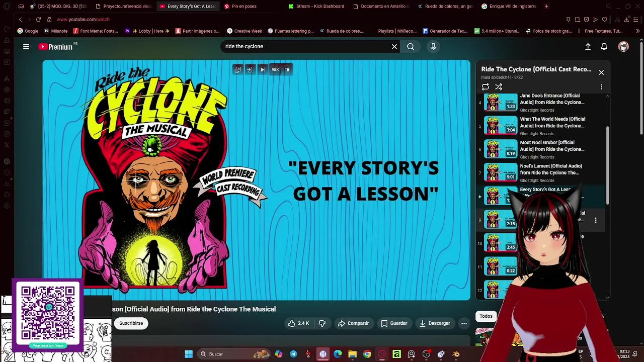Expand the bookmarks bar overflow chevron
This screenshot has width=644, height=362.
tap(637, 31)
